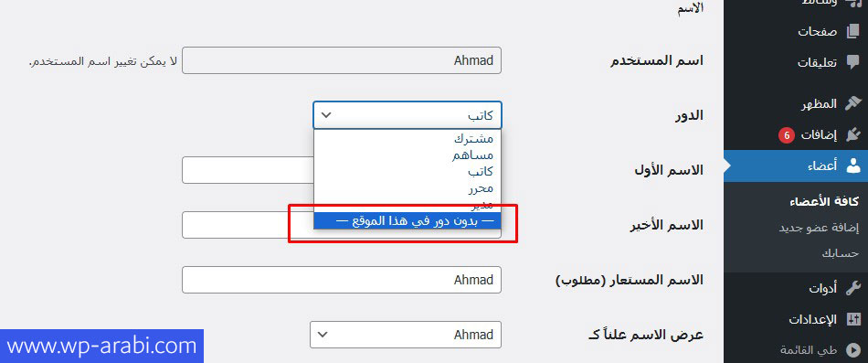This screenshot has width=868, height=363.
Task: Click the last name (الاسم الأخير) input field
Action: (x=342, y=225)
